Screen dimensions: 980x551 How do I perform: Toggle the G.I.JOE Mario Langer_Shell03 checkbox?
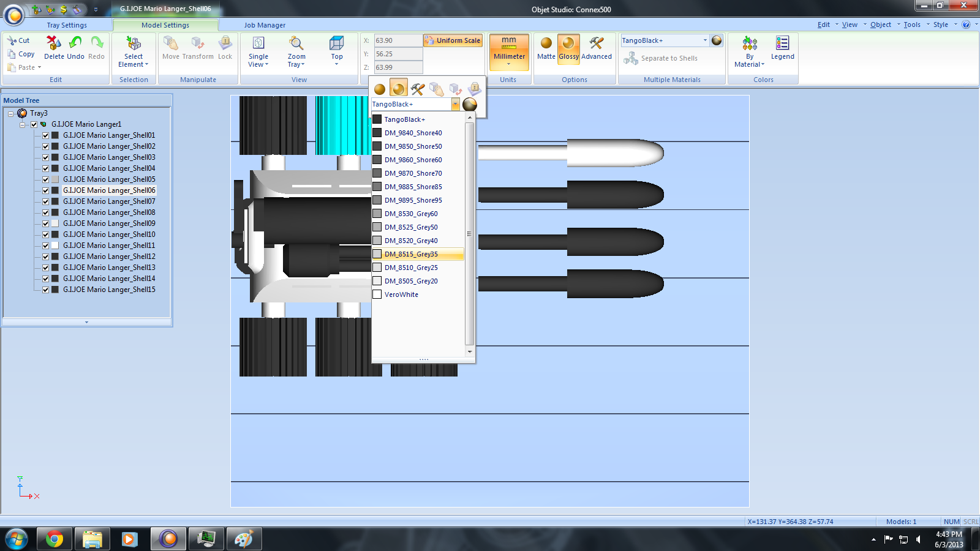coord(45,157)
